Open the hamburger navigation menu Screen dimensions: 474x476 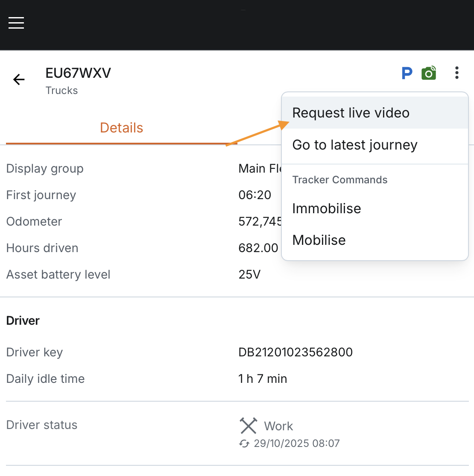pyautogui.click(x=16, y=23)
